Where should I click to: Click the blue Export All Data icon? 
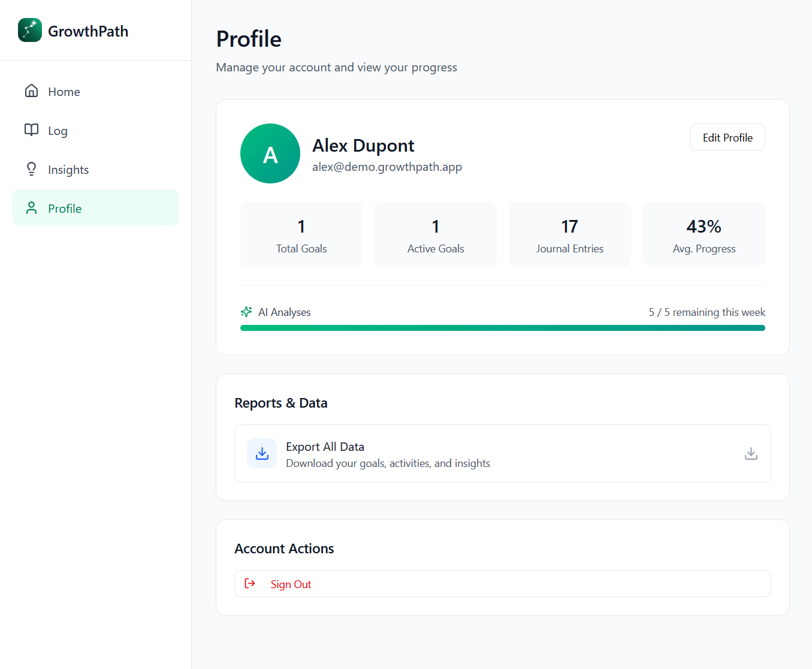262,453
